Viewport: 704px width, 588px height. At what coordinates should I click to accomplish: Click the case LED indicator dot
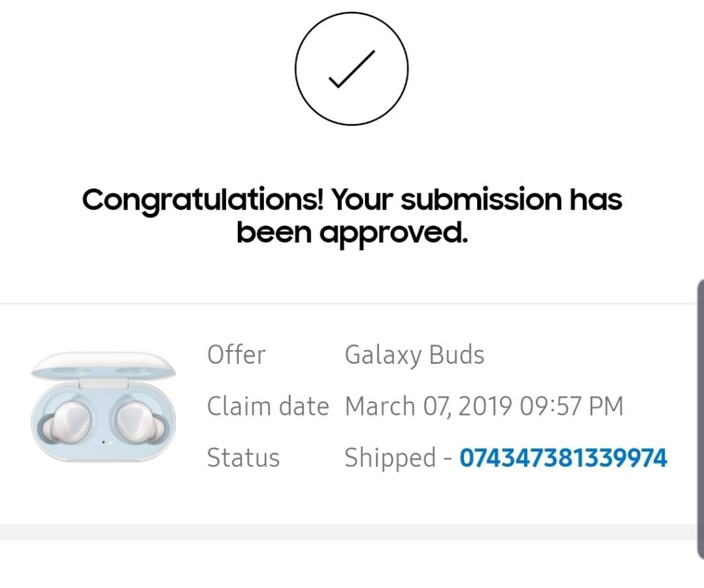click(104, 442)
